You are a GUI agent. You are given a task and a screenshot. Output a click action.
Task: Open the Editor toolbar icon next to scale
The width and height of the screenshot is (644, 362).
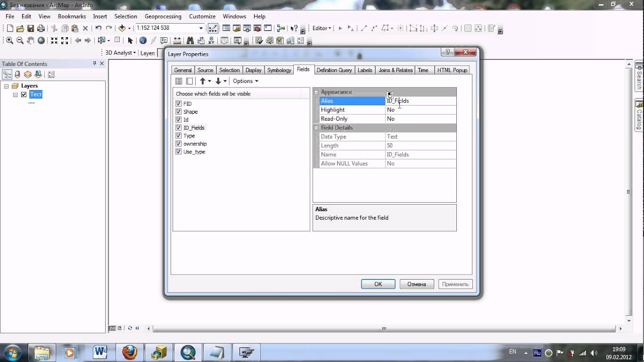(x=213, y=28)
